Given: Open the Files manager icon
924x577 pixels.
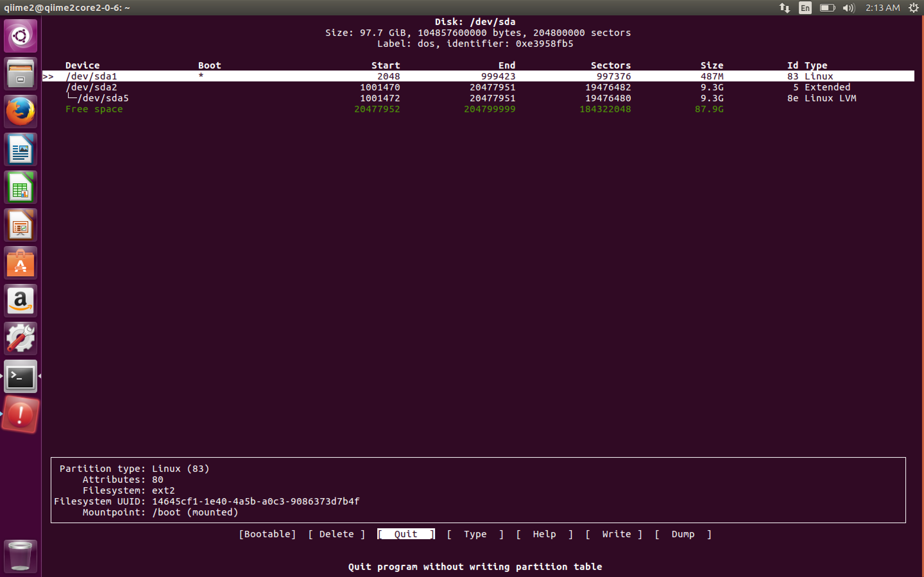Looking at the screenshot, I should 21,74.
